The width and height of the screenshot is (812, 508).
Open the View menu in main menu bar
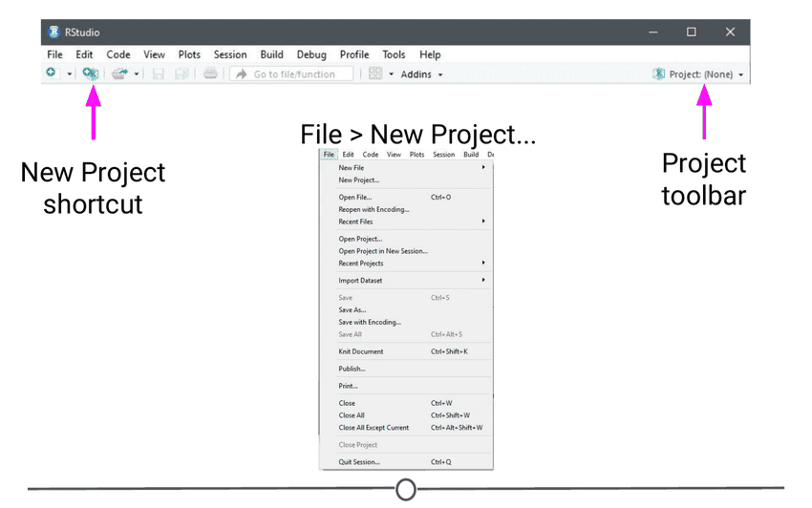click(154, 54)
